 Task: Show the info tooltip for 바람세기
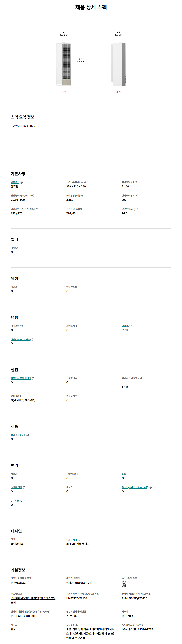pyautogui.click(x=132, y=326)
